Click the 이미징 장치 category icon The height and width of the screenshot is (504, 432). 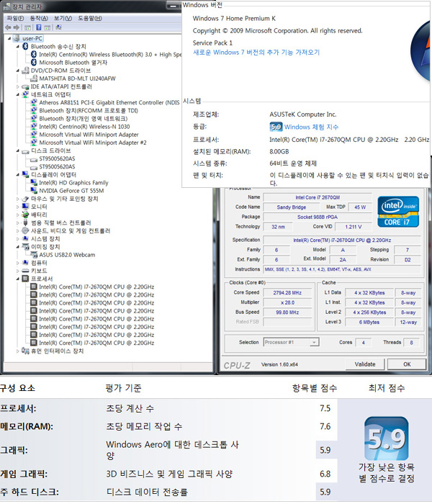tap(25, 247)
